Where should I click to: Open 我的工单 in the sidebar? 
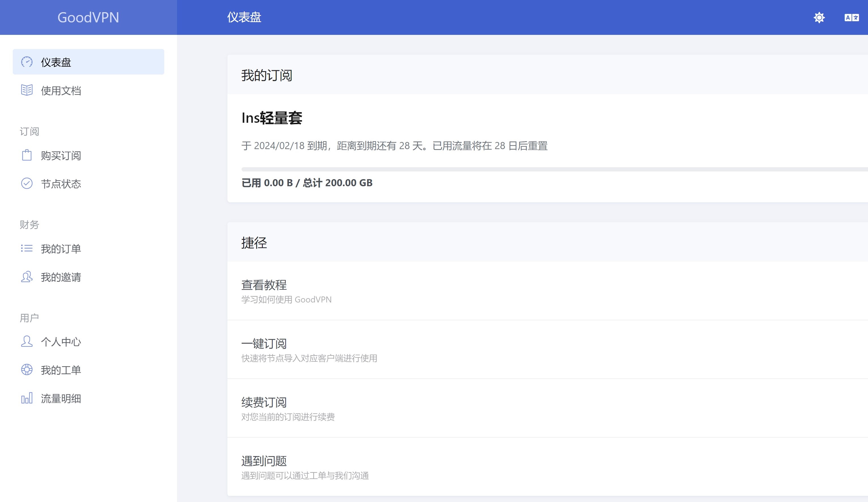pyautogui.click(x=89, y=370)
